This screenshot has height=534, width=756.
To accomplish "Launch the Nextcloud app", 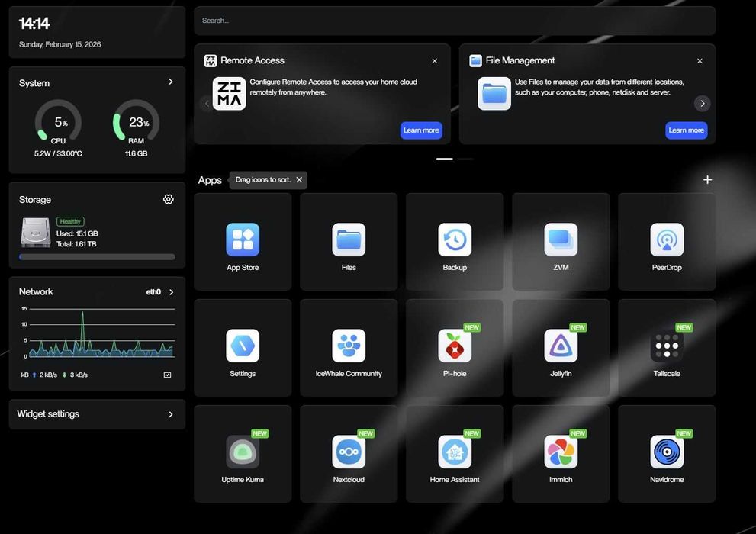I will coord(349,452).
